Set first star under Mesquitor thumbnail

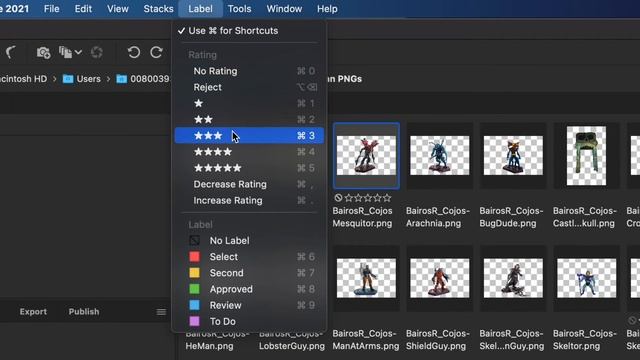349,198
